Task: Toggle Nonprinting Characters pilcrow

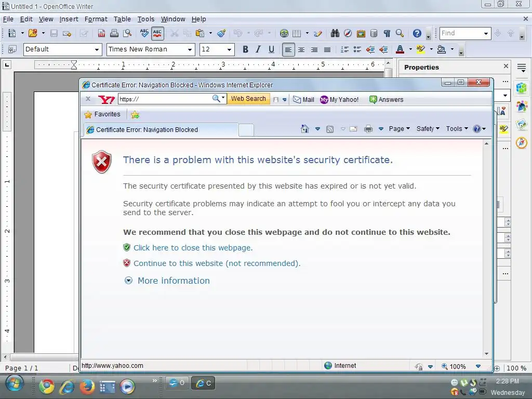Action: coord(387,33)
